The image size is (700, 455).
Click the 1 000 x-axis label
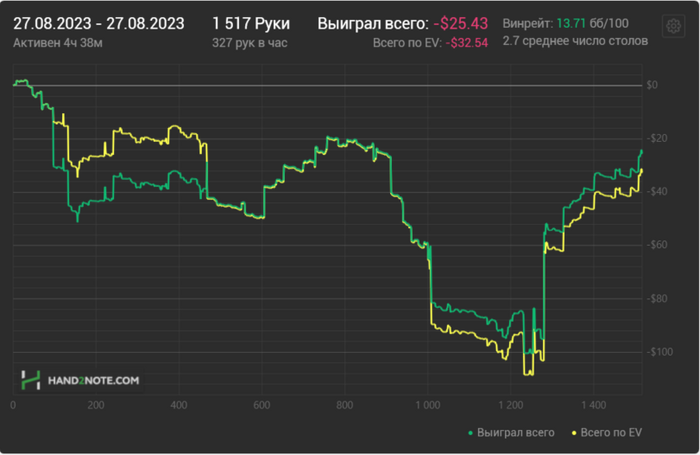tap(428, 405)
